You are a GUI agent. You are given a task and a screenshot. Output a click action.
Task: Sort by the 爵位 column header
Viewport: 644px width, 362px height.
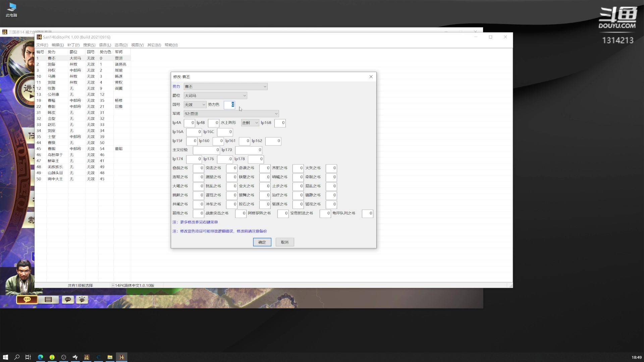point(77,52)
